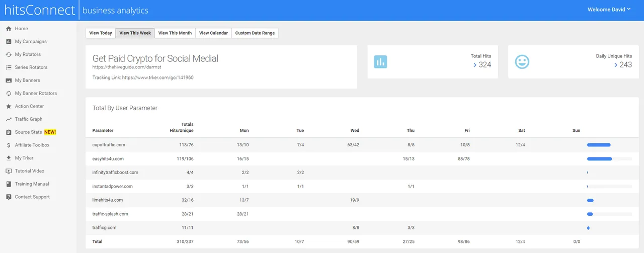Click the Affiliate Toolbox dollar icon
644x253 pixels.
(9, 145)
